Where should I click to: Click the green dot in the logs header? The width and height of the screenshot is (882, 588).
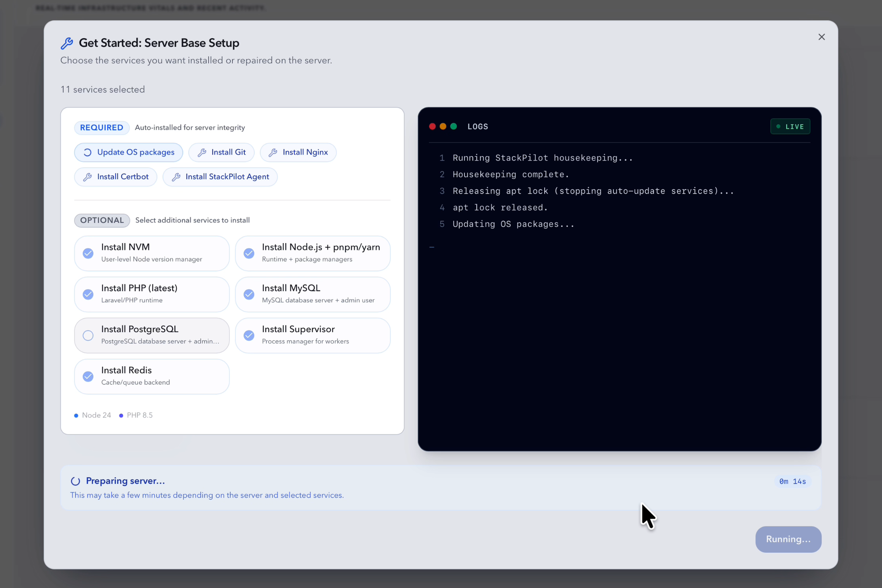coord(453,127)
